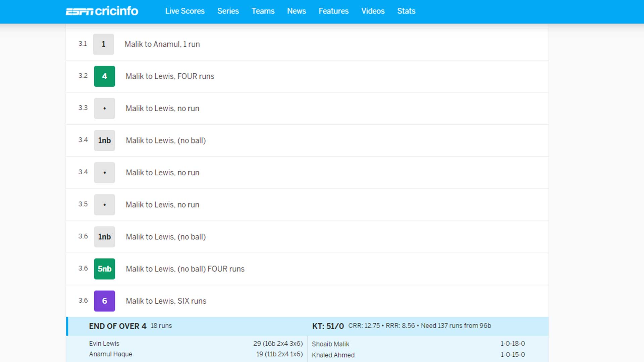Screen dimensions: 644x362
Task: Click the CRR: 12.75 value
Action: [364, 326]
